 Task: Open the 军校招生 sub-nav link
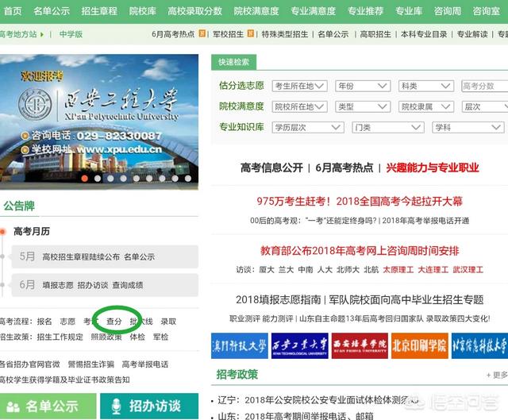(x=228, y=34)
